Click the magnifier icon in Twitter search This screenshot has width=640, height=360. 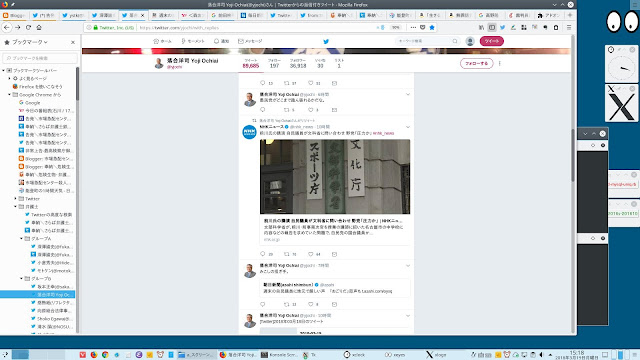[x=455, y=41]
